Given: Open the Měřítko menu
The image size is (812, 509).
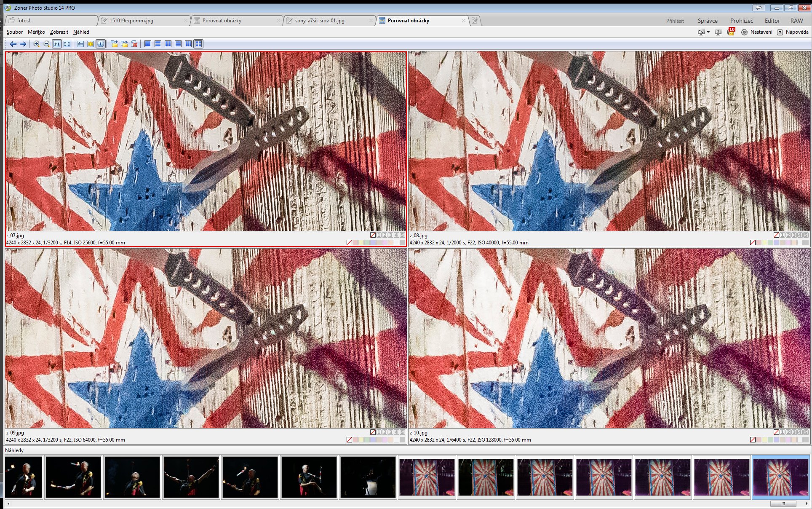Looking at the screenshot, I should coord(36,32).
